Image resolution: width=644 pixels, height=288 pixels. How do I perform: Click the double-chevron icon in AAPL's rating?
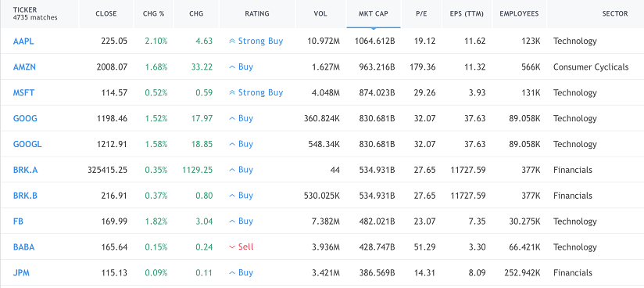tap(232, 41)
